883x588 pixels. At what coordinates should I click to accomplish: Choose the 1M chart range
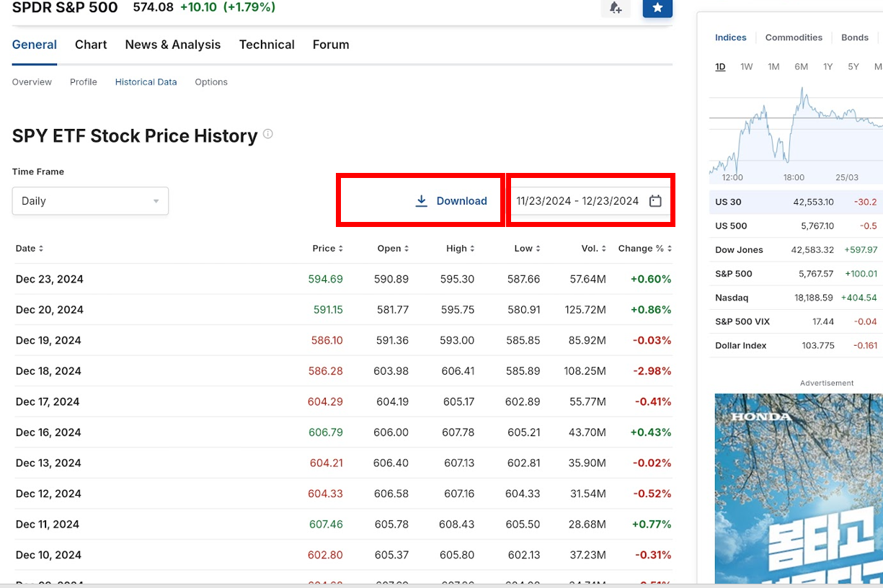pyautogui.click(x=773, y=66)
